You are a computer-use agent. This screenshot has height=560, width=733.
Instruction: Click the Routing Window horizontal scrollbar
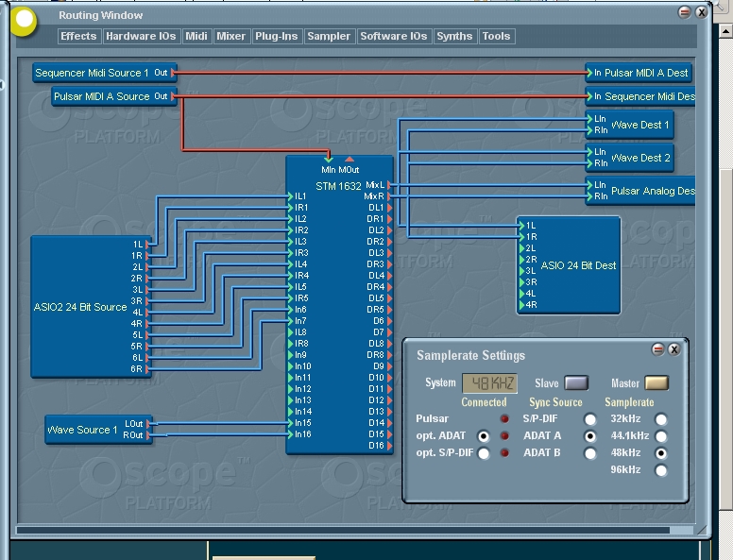coord(343,530)
